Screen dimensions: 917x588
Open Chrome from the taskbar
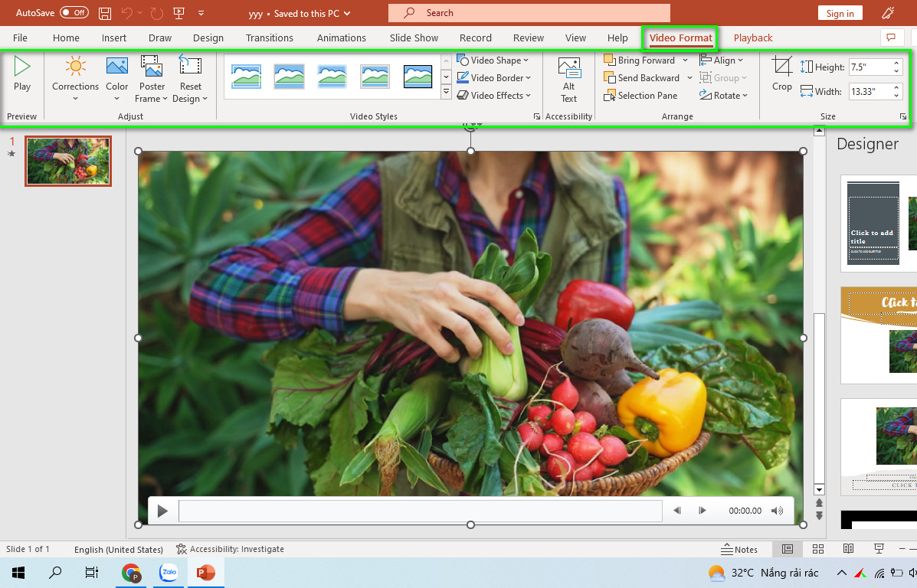(x=132, y=573)
